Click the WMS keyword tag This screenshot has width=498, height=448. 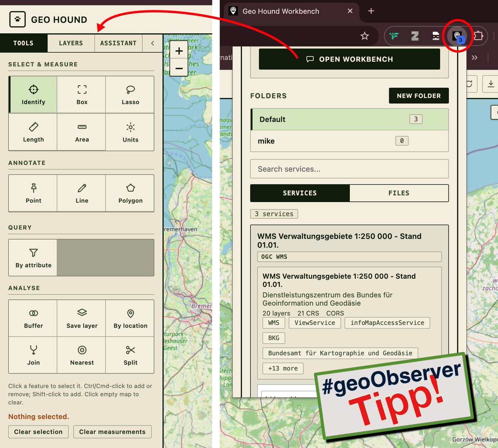pyautogui.click(x=273, y=323)
